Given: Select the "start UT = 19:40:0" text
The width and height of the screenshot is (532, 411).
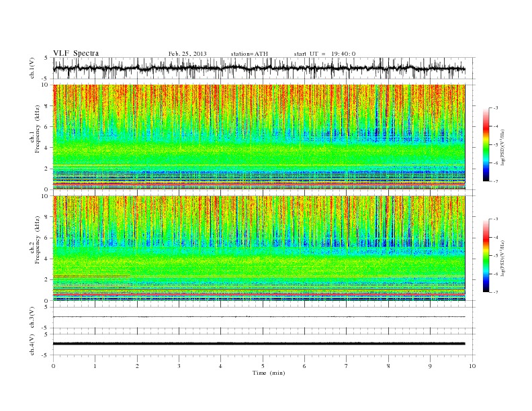Looking at the screenshot, I should point(324,54).
